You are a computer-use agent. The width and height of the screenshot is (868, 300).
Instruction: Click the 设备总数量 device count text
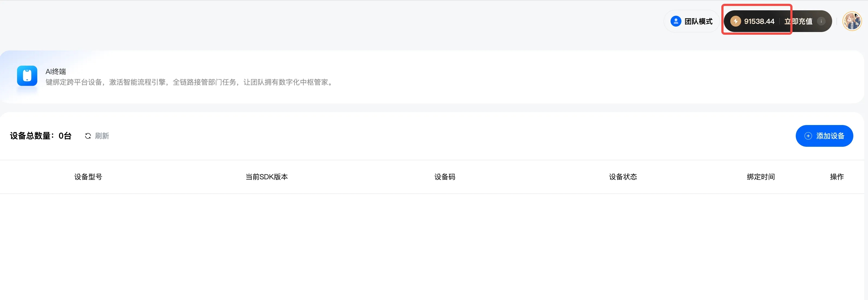click(41, 136)
